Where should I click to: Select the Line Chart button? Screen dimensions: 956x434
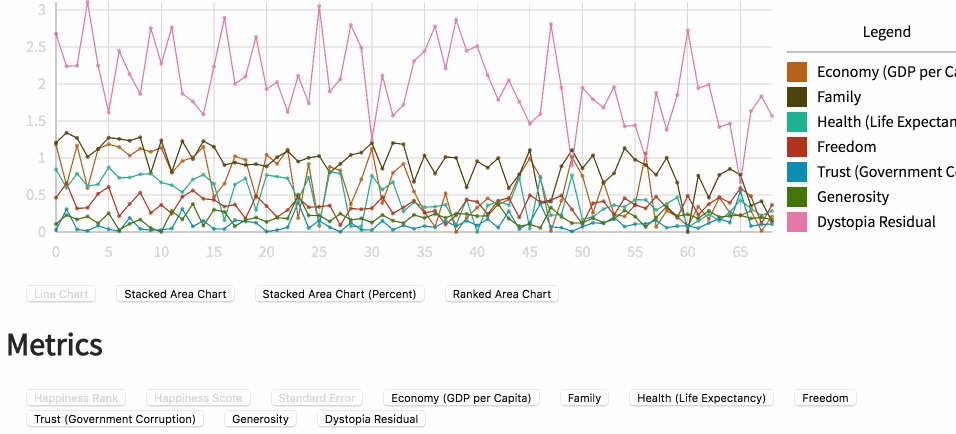(x=61, y=294)
